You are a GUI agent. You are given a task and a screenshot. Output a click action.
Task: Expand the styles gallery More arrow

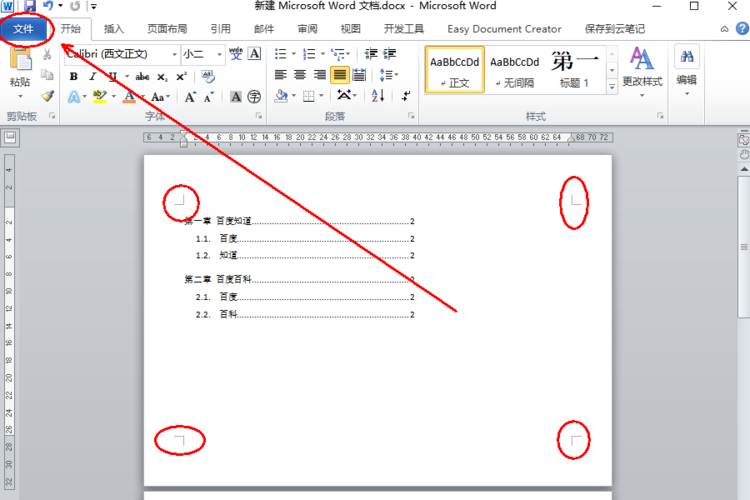(612, 87)
